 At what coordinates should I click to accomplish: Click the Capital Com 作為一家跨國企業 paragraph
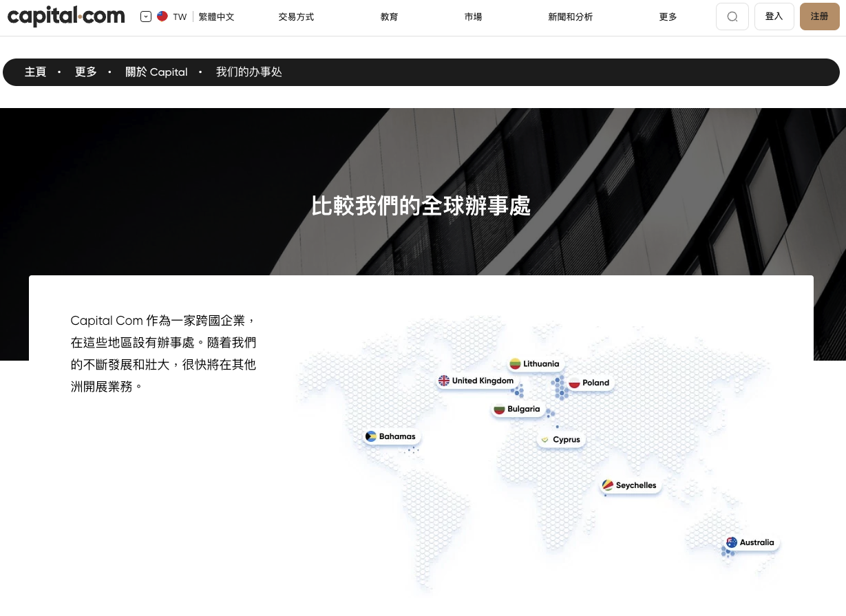pyautogui.click(x=164, y=353)
